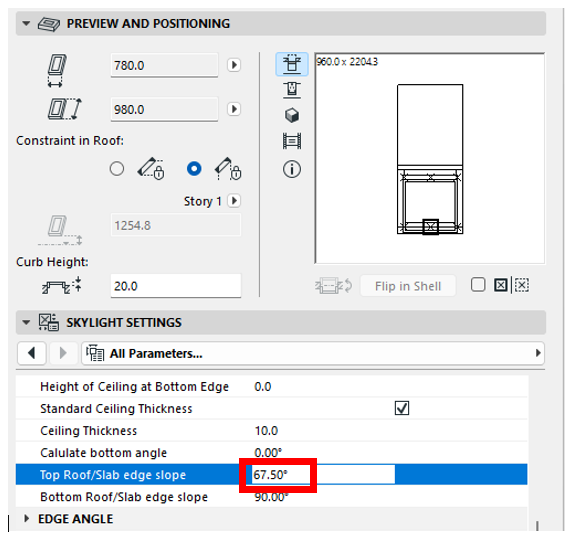Collapse the Preview and Positioning panel
Image resolution: width=574 pixels, height=537 pixels.
26,24
